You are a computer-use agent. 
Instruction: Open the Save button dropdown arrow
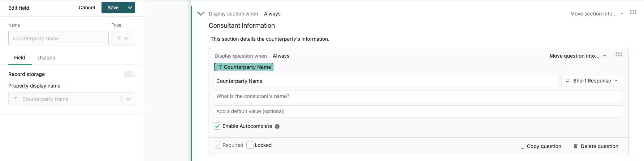tap(130, 8)
